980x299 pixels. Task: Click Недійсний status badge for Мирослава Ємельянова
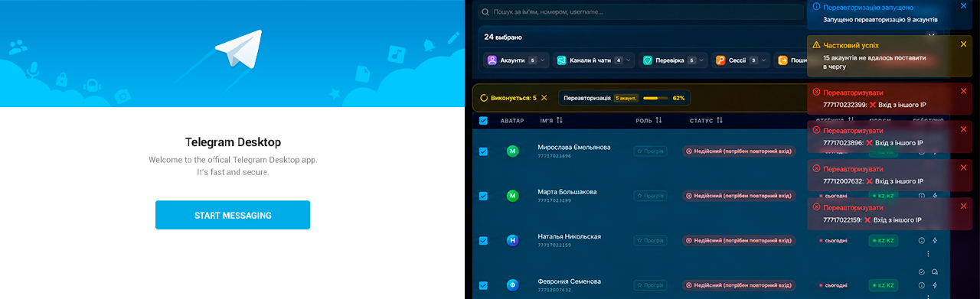pos(739,151)
